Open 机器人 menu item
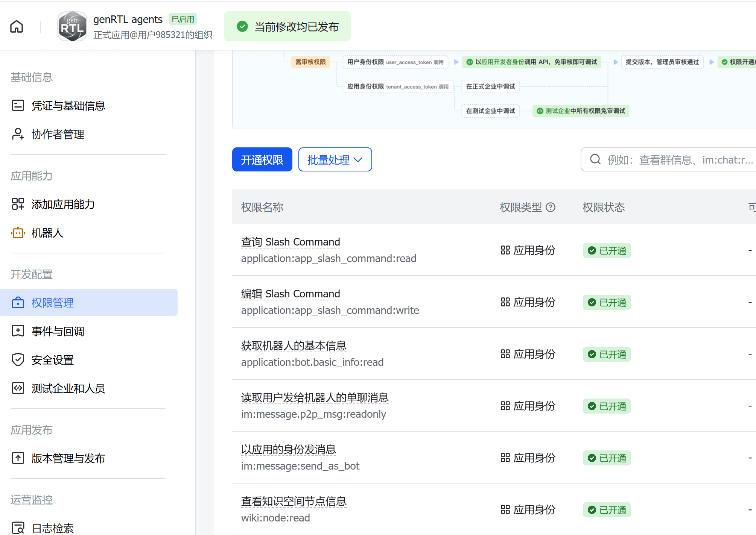756x535 pixels. 89,232
